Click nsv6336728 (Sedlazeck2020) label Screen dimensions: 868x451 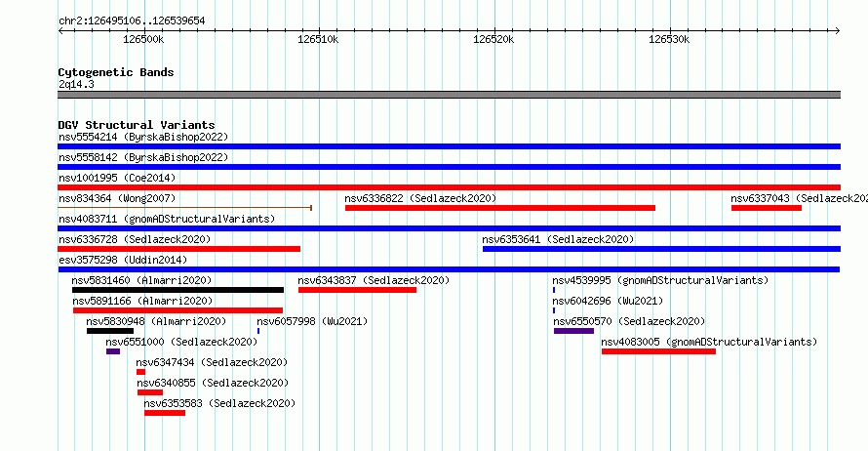tap(135, 239)
